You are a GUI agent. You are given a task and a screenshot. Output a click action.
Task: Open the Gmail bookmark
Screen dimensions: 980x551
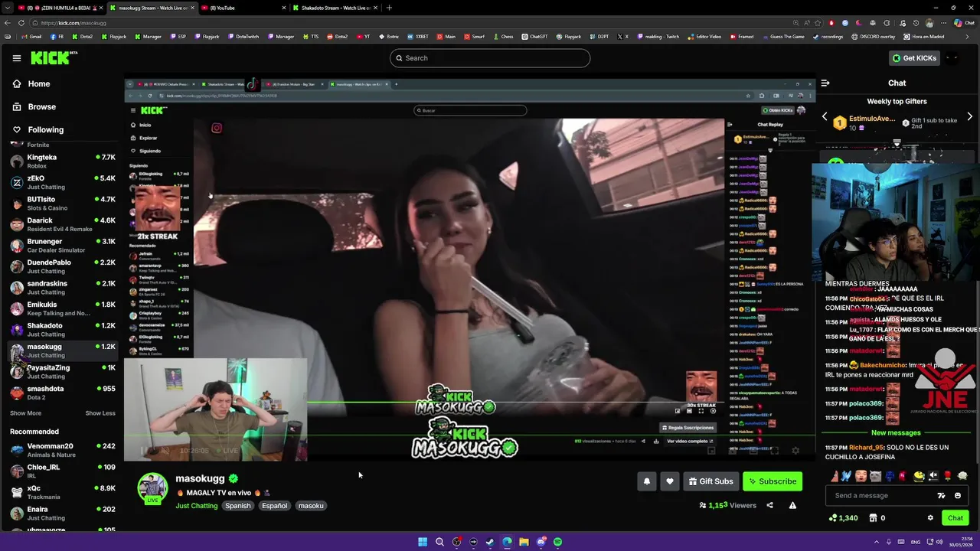(31, 36)
